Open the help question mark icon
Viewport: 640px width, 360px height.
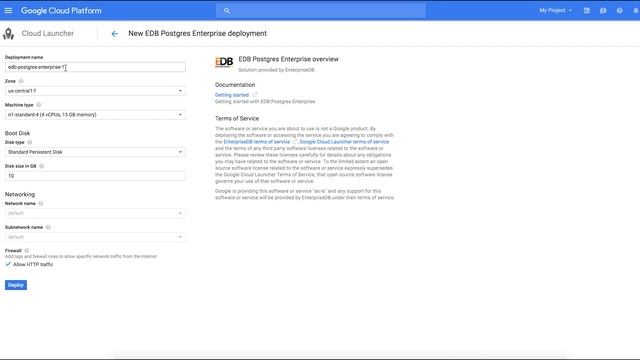pos(620,11)
